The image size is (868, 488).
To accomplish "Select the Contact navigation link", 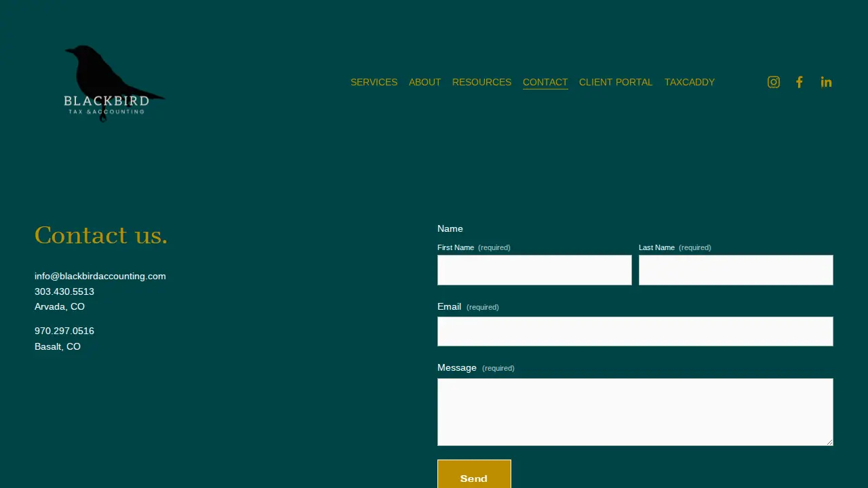I will [545, 82].
